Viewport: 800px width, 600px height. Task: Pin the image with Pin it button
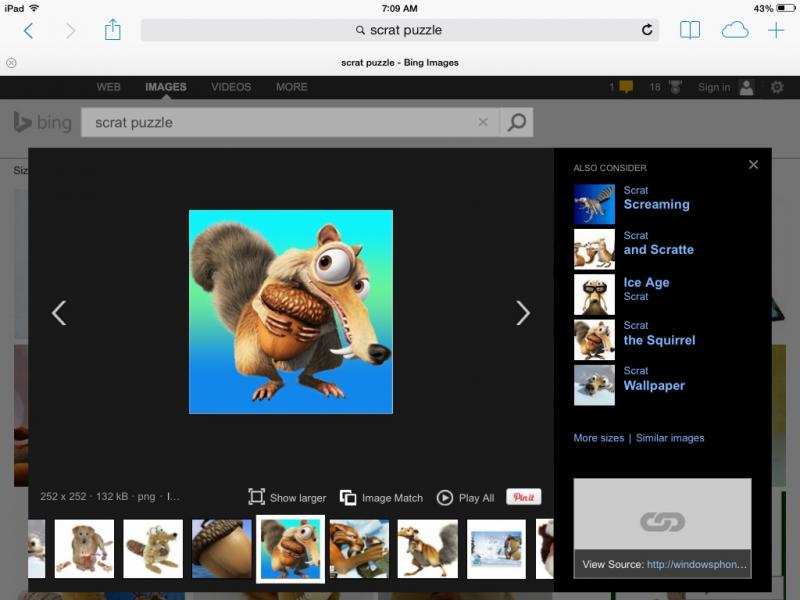[x=523, y=497]
